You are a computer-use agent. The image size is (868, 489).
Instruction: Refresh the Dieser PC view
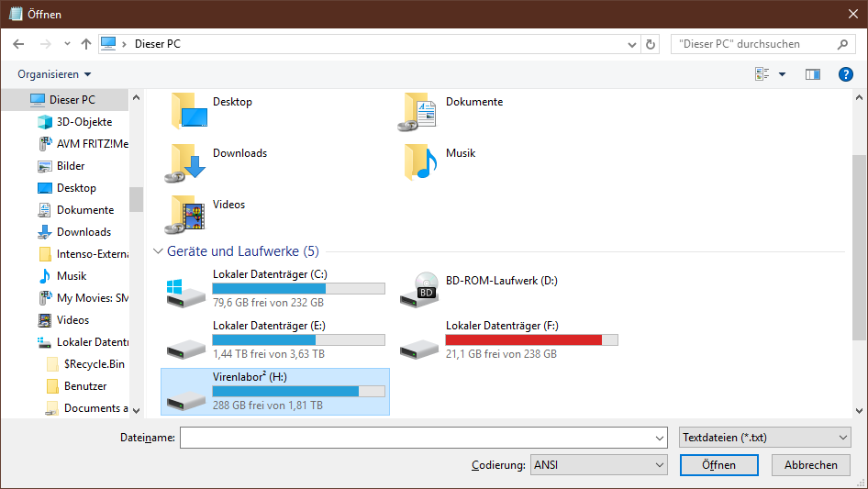651,44
